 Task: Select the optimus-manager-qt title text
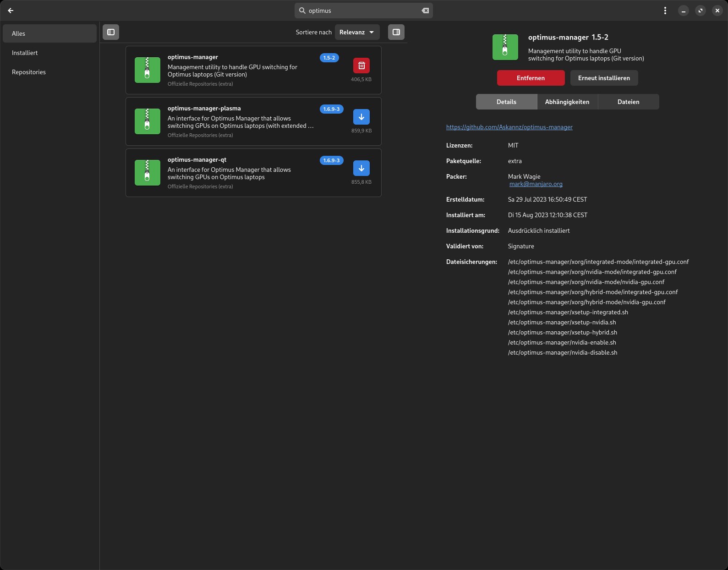click(x=197, y=160)
